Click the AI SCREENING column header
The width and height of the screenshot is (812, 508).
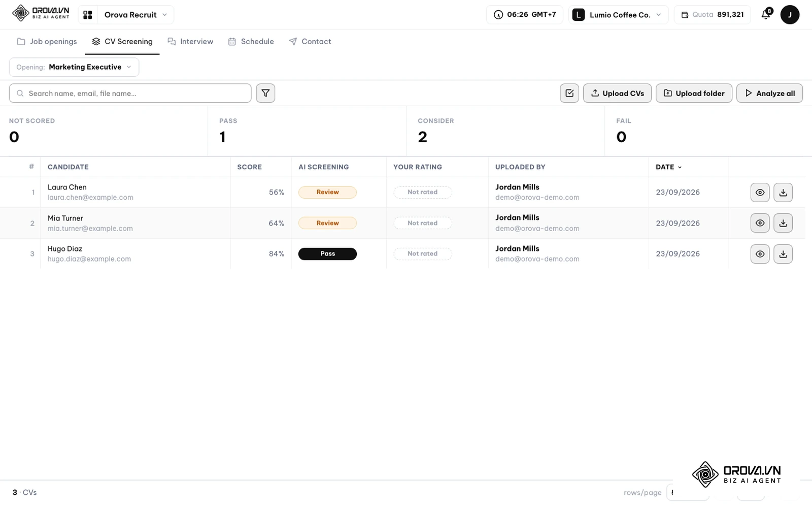pos(323,167)
